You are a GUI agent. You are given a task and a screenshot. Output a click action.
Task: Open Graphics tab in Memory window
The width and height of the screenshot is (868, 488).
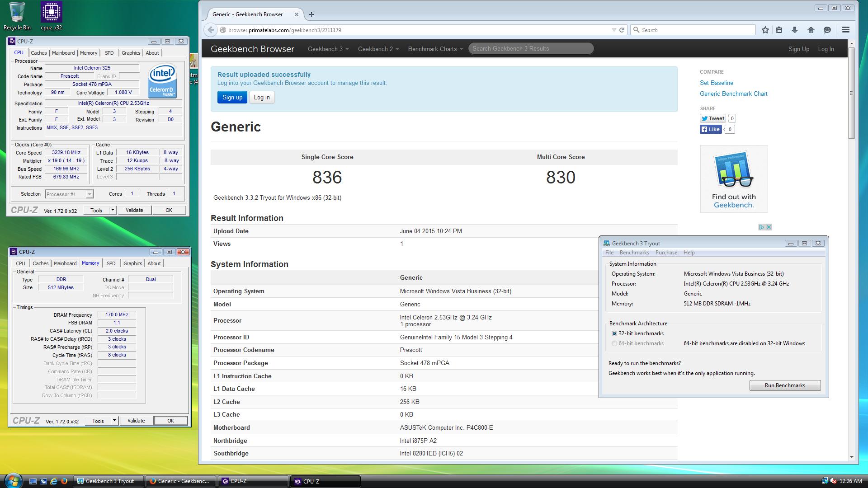(x=133, y=263)
